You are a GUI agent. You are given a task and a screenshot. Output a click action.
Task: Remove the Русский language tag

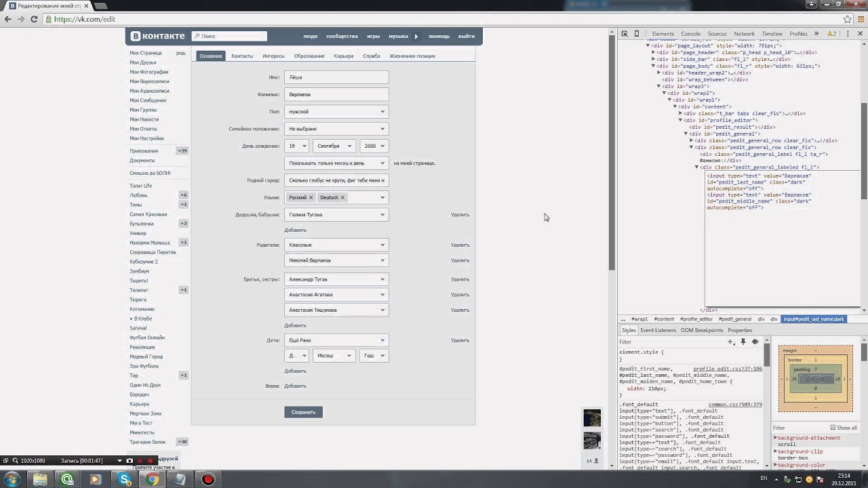(311, 197)
